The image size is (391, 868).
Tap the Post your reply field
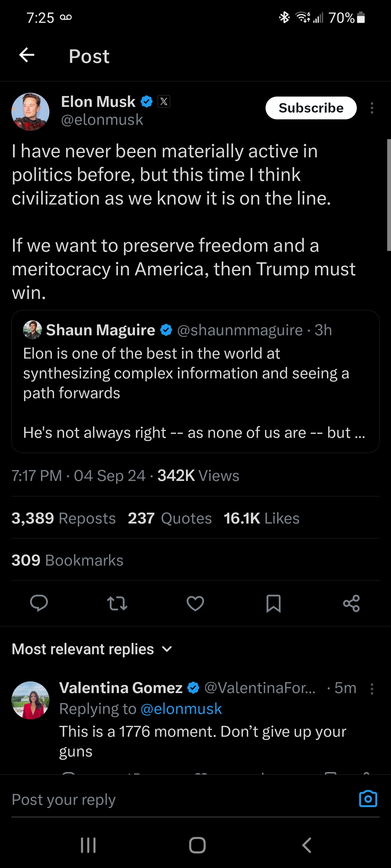pyautogui.click(x=169, y=799)
